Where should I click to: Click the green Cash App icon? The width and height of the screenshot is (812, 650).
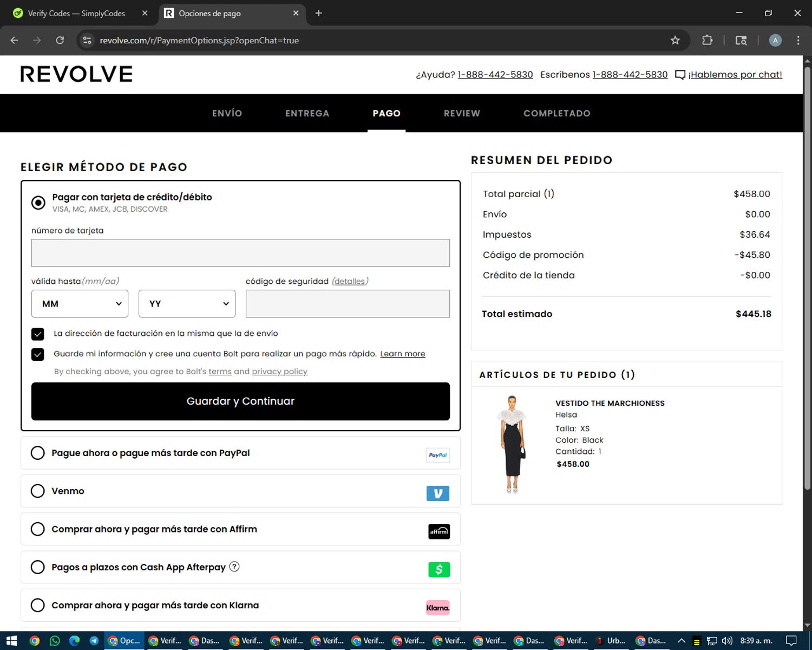[x=439, y=569]
